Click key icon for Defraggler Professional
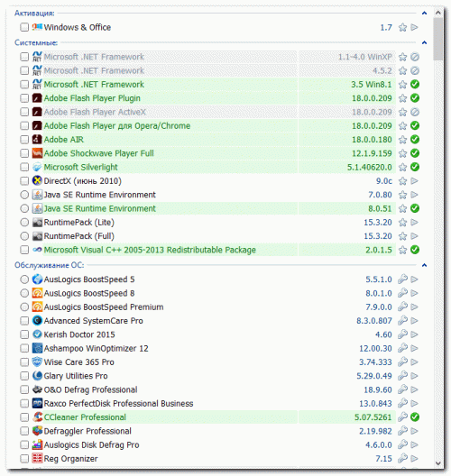Viewport: 451px width, 476px height. (x=402, y=431)
